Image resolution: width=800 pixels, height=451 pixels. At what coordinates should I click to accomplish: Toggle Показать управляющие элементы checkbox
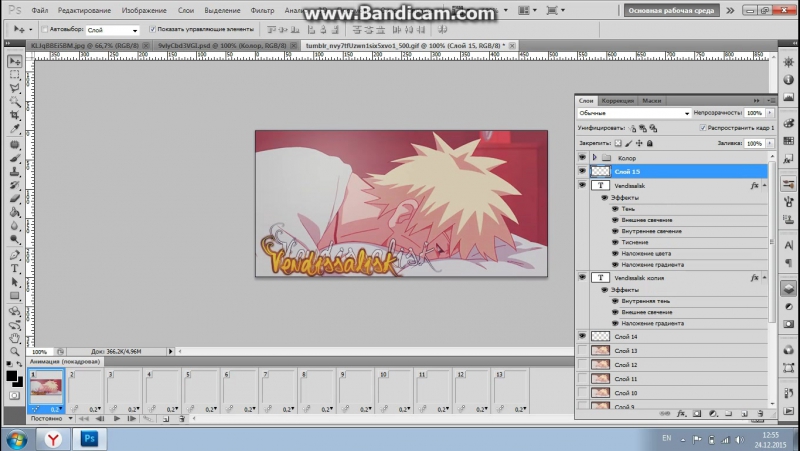(x=152, y=30)
